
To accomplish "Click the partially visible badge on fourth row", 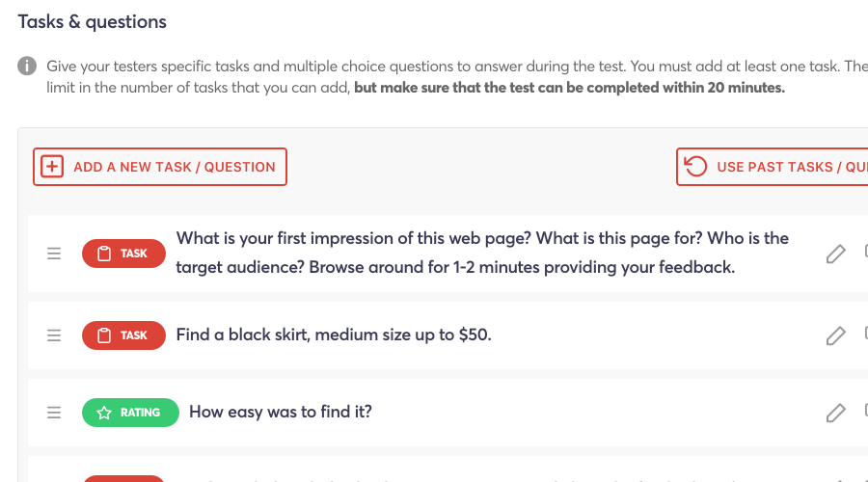I will 123,478.
